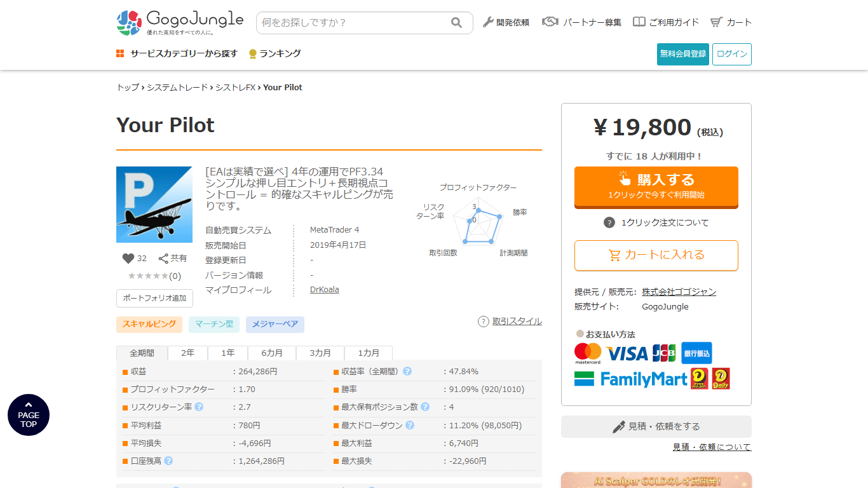Click 無料会員登録 button

683,54
